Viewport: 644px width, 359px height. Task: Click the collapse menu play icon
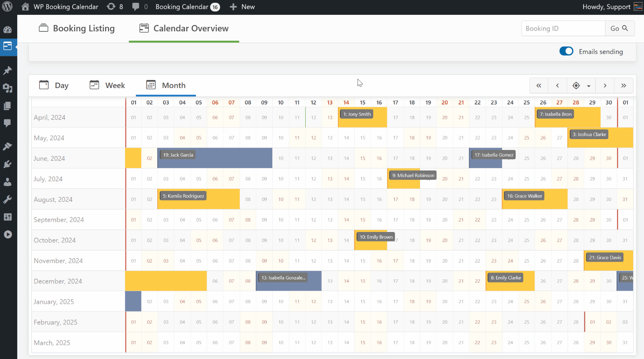(x=8, y=234)
